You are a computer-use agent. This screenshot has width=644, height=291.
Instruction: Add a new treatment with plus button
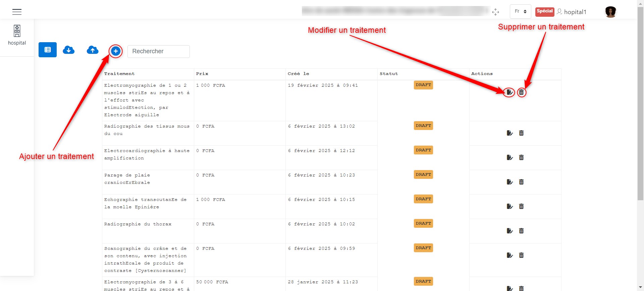coord(116,51)
